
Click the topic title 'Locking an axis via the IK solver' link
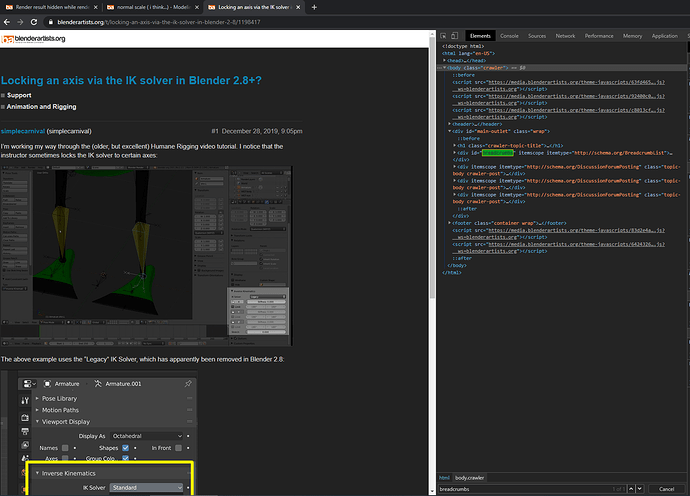[131, 81]
